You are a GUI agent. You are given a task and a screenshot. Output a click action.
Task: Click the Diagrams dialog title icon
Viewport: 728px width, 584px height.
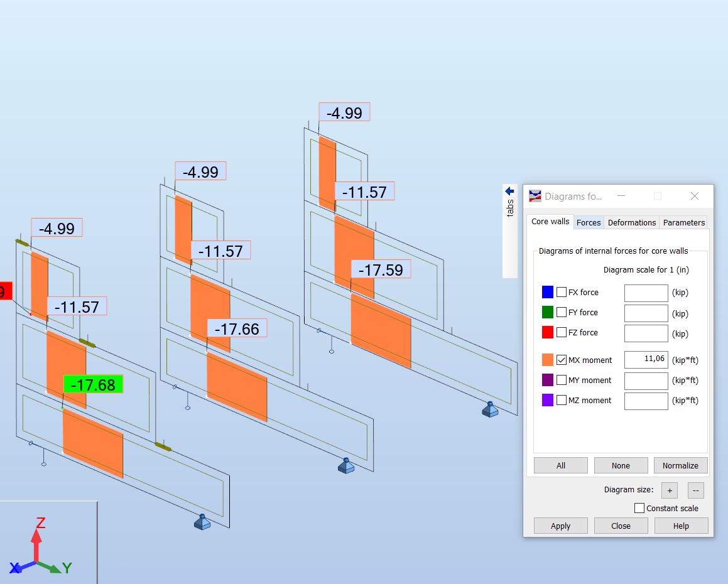(x=535, y=196)
